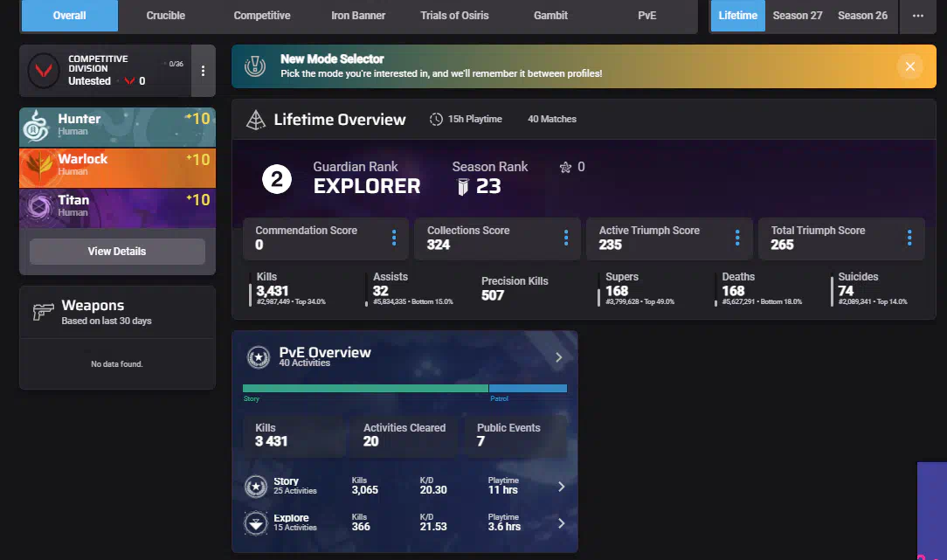Dismiss the New Mode Selector banner
Image resolution: width=947 pixels, height=560 pixels.
point(909,66)
